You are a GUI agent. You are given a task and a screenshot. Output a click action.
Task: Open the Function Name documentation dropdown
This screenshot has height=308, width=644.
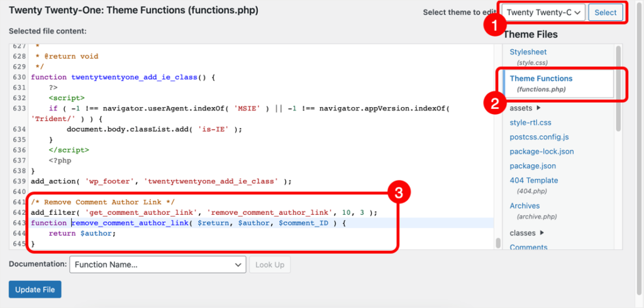[x=157, y=265]
